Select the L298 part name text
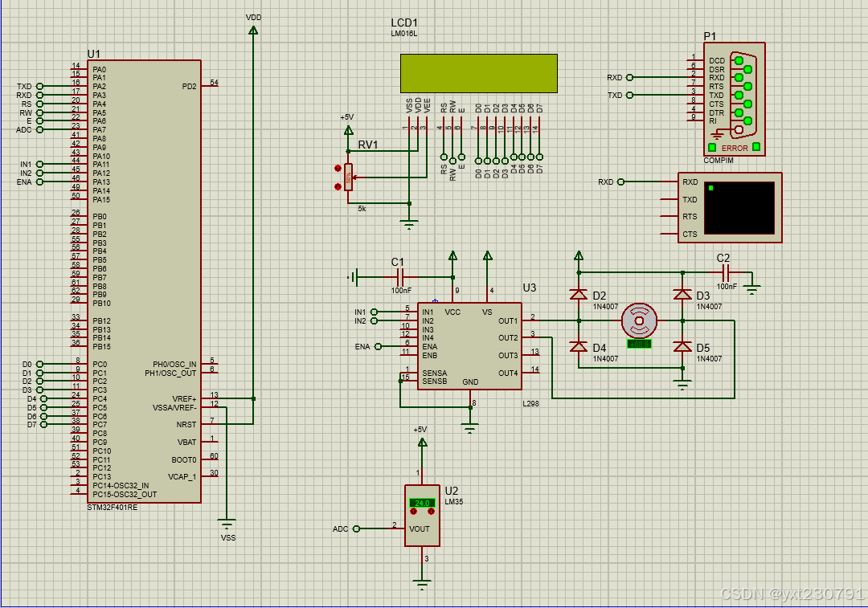Viewport: 868px width, 608px height. click(x=531, y=403)
